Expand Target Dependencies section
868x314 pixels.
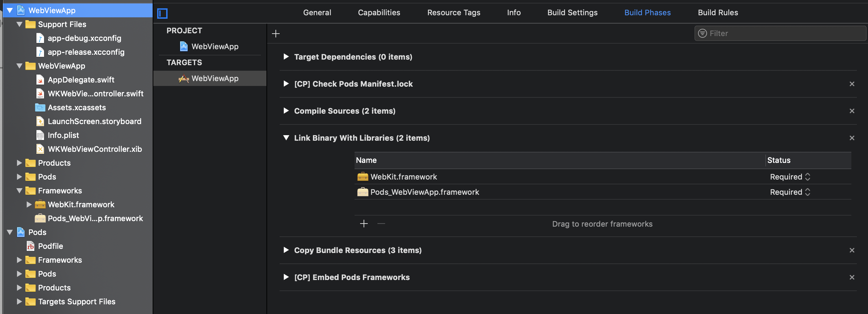tap(286, 56)
